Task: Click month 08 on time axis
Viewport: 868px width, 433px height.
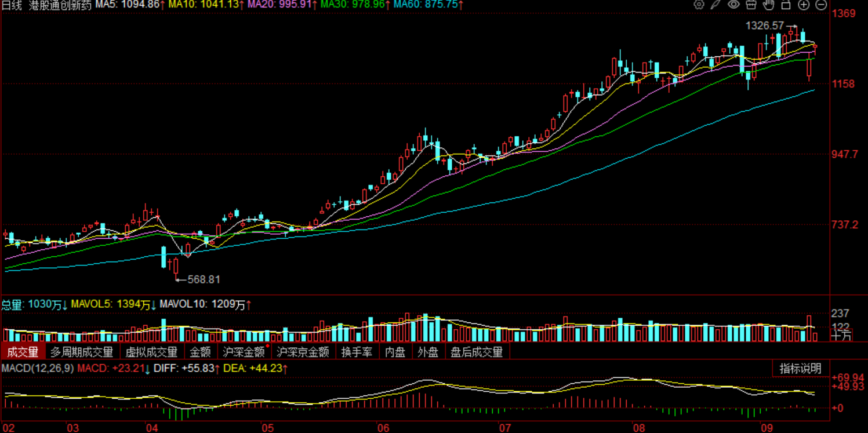Action: coord(639,428)
